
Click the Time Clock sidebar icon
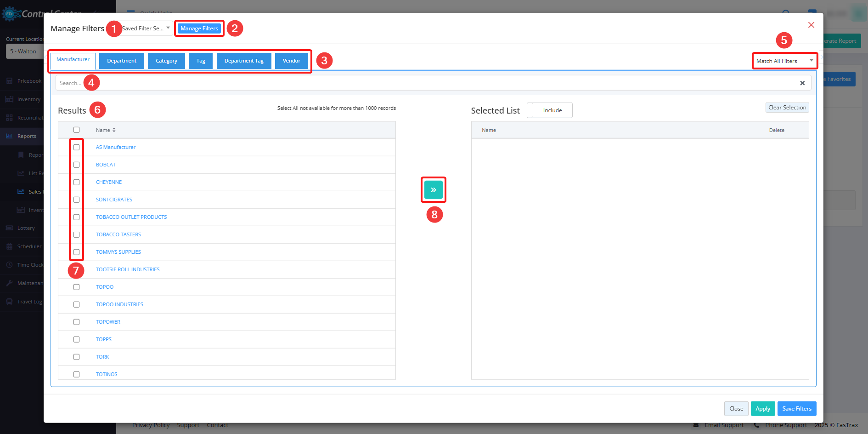9,265
